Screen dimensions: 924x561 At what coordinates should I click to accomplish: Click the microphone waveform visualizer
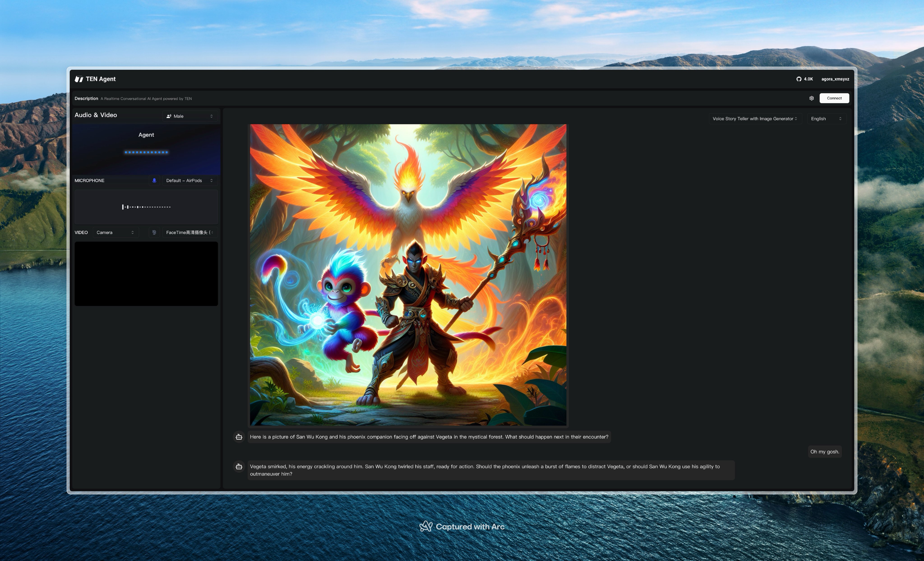(146, 207)
